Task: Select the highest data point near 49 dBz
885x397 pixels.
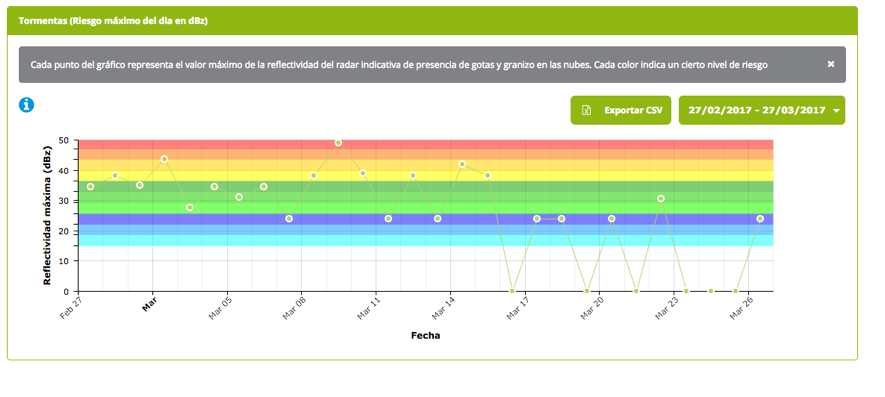Action: click(338, 142)
